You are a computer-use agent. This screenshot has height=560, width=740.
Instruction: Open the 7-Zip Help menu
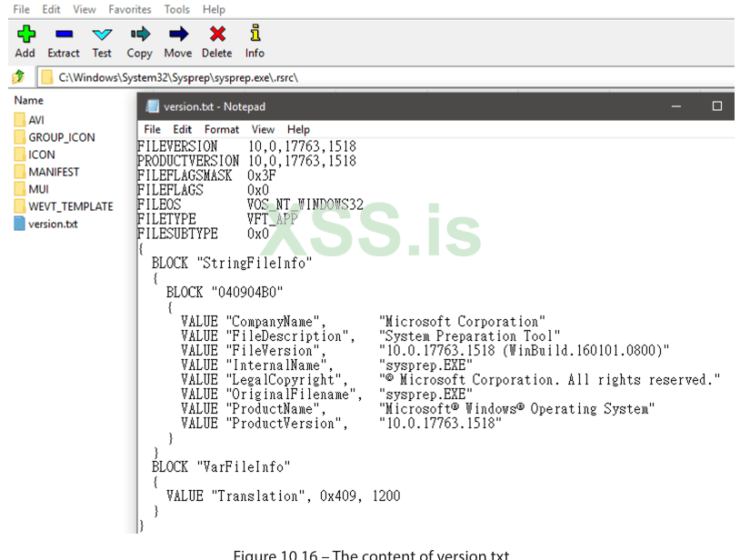point(214,9)
